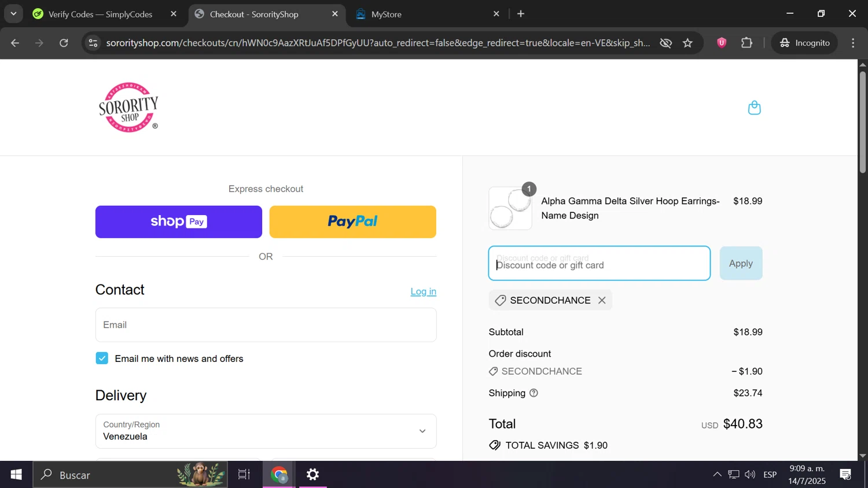Open Task View on the taskbar
Viewport: 868px width, 488px height.
(x=244, y=475)
